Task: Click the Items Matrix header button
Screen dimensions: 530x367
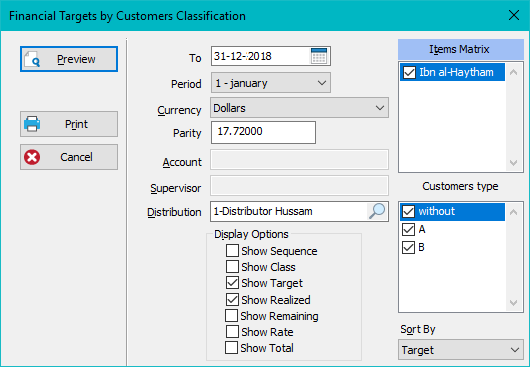Action: (461, 49)
